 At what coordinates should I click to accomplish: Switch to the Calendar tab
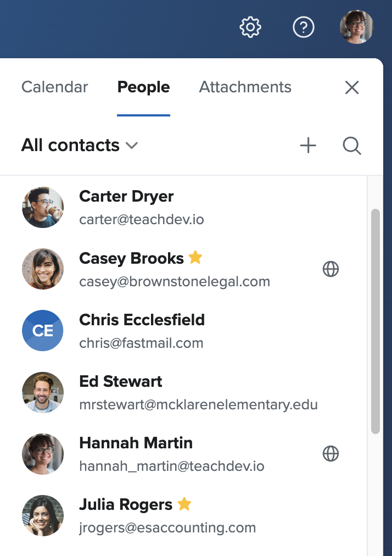(x=54, y=87)
